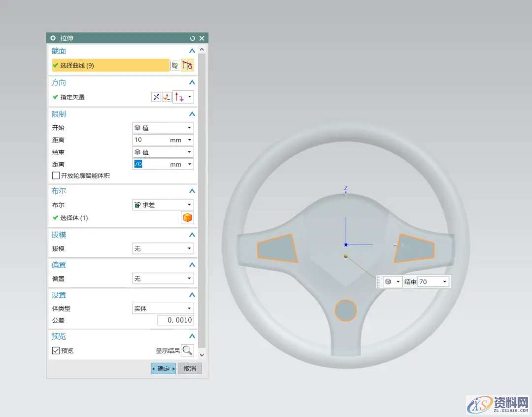Collapse the 偏置 section
The width and height of the screenshot is (532, 417).
click(x=192, y=265)
